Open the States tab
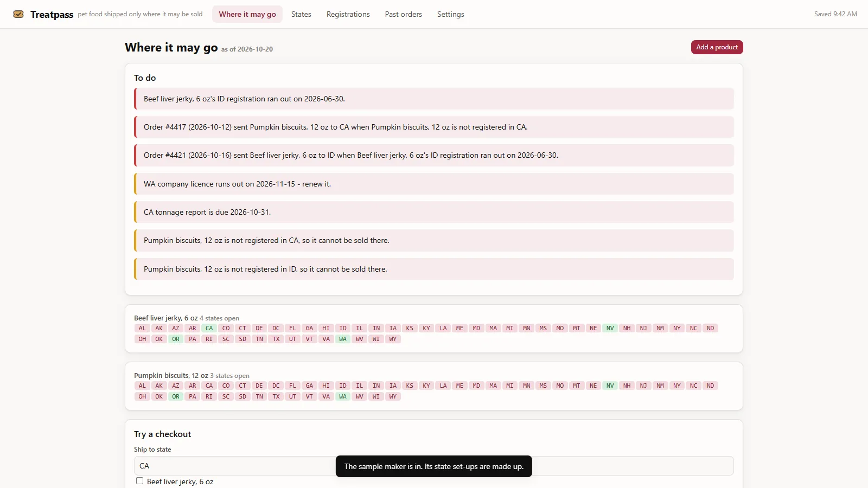Image resolution: width=868 pixels, height=488 pixels. coord(301,14)
